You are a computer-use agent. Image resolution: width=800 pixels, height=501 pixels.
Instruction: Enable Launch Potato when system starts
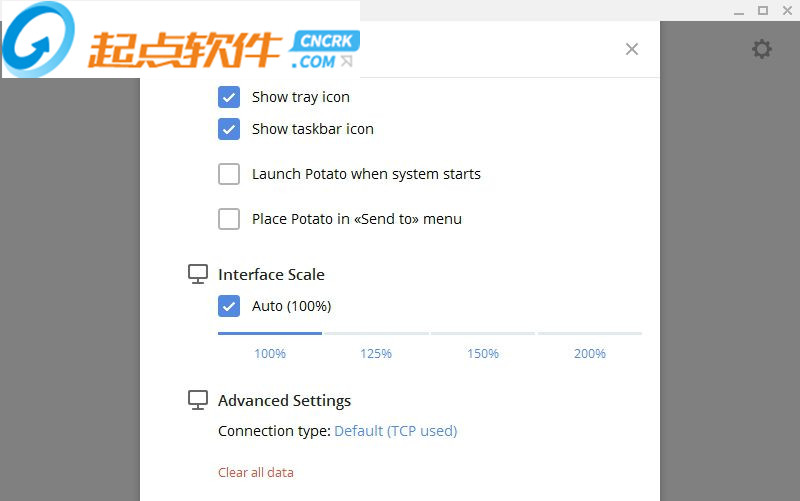coord(229,174)
